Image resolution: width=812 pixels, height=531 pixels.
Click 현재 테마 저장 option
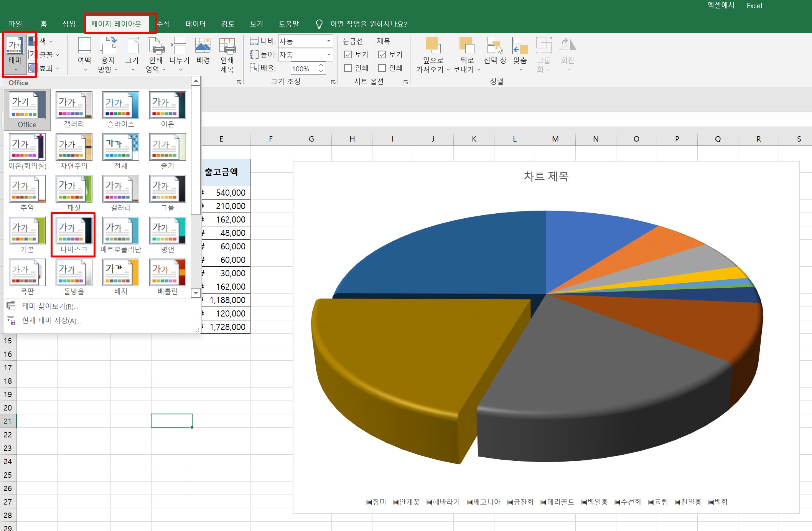(x=51, y=320)
